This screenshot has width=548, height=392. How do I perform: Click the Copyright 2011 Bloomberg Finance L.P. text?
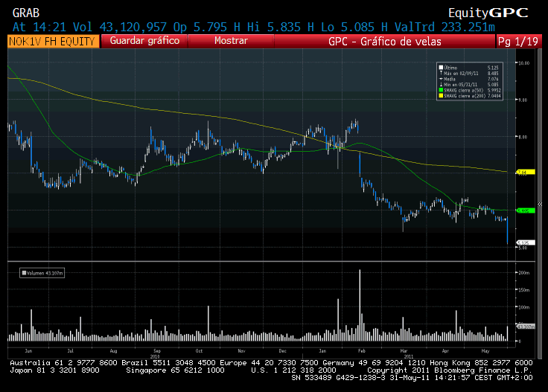click(450, 370)
